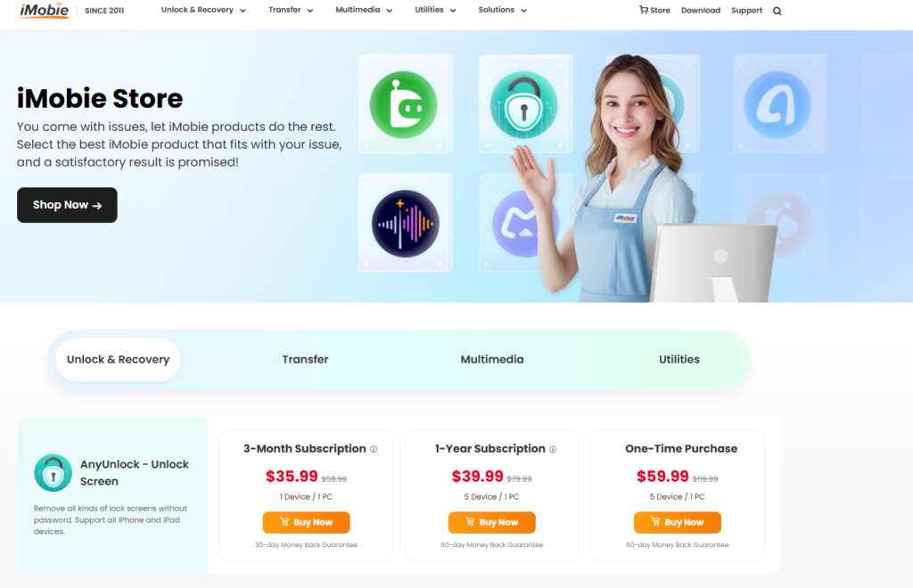
Task: Select the Multimedia category tab
Action: pyautogui.click(x=492, y=359)
